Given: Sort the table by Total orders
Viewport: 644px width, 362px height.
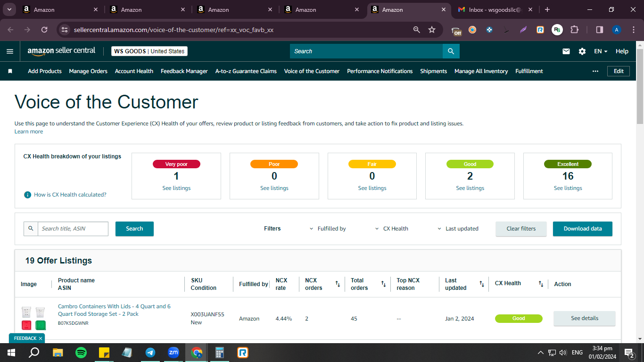Looking at the screenshot, I should tap(383, 284).
